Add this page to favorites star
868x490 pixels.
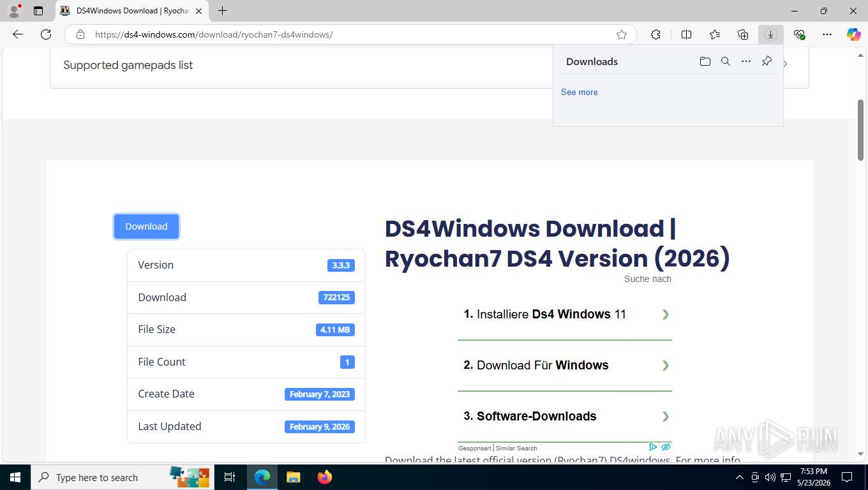(x=622, y=34)
